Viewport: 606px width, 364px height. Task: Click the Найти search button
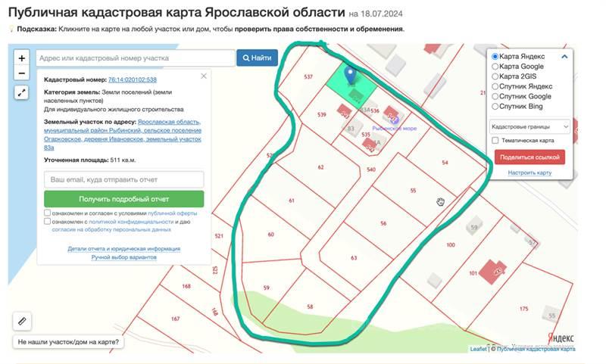[258, 58]
